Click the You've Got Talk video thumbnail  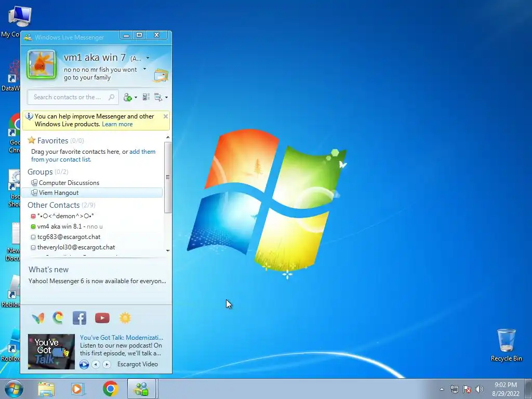point(51,352)
